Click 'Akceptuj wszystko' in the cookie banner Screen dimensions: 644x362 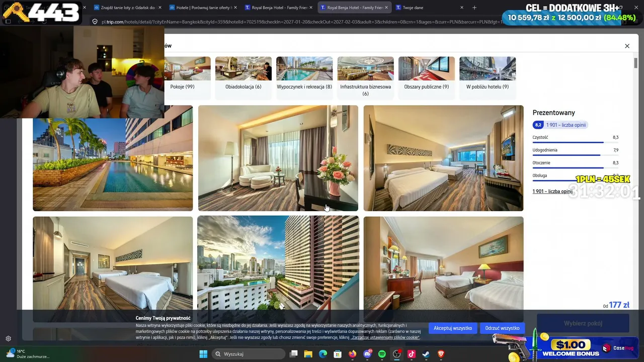point(453,328)
